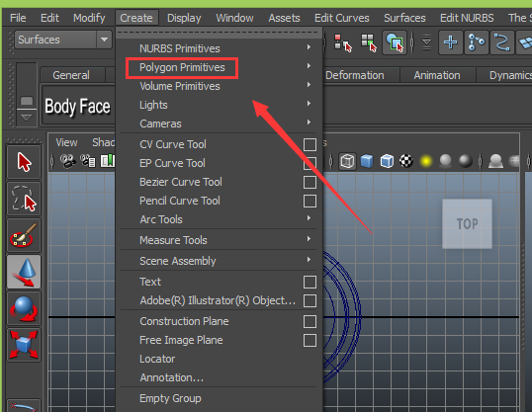Open the Edit menu
This screenshot has height=412, width=532.
click(49, 18)
